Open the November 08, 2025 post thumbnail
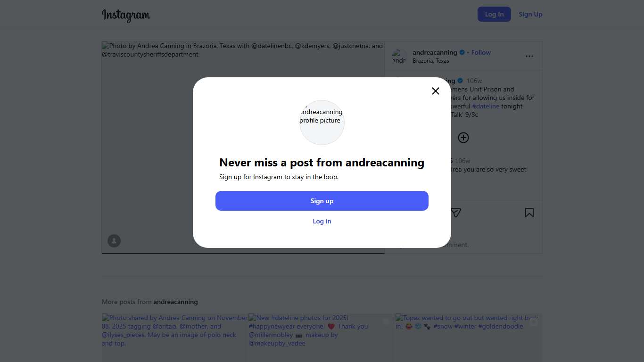644x362 pixels. tap(174, 337)
